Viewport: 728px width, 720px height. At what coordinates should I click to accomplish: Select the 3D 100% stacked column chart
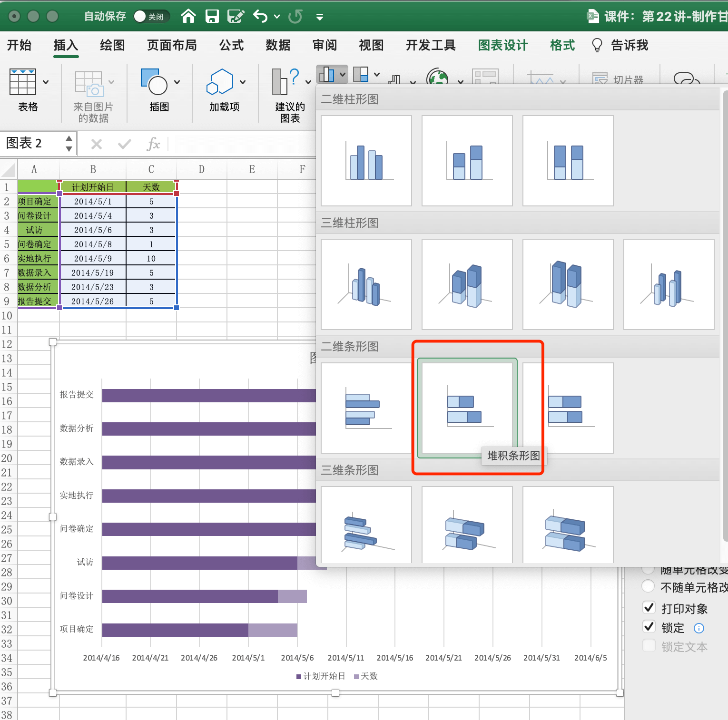(568, 284)
